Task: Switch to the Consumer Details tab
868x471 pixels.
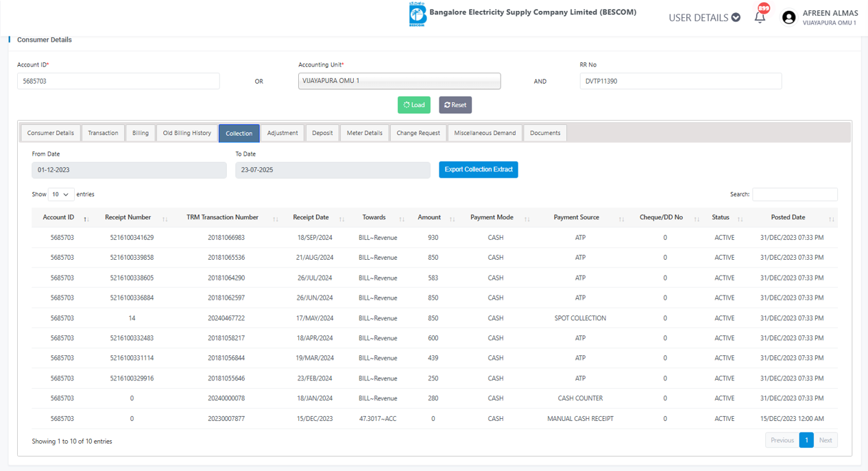Action: click(51, 133)
